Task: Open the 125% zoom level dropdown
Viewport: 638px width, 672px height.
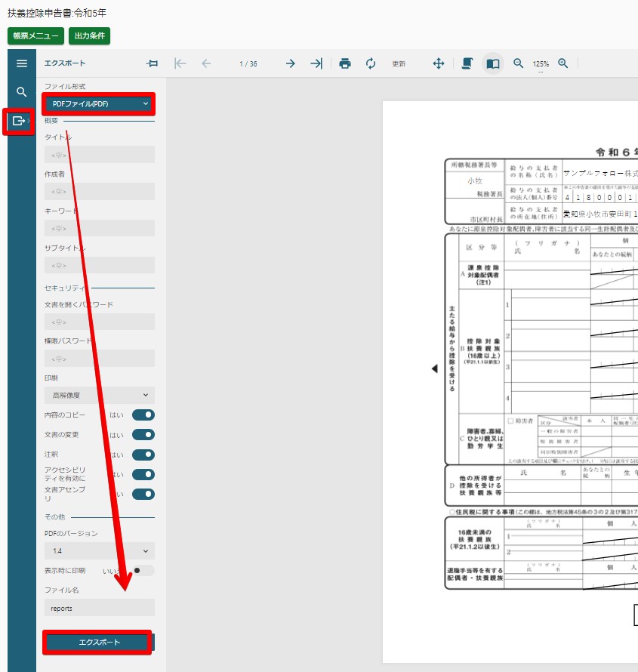Action: point(541,64)
